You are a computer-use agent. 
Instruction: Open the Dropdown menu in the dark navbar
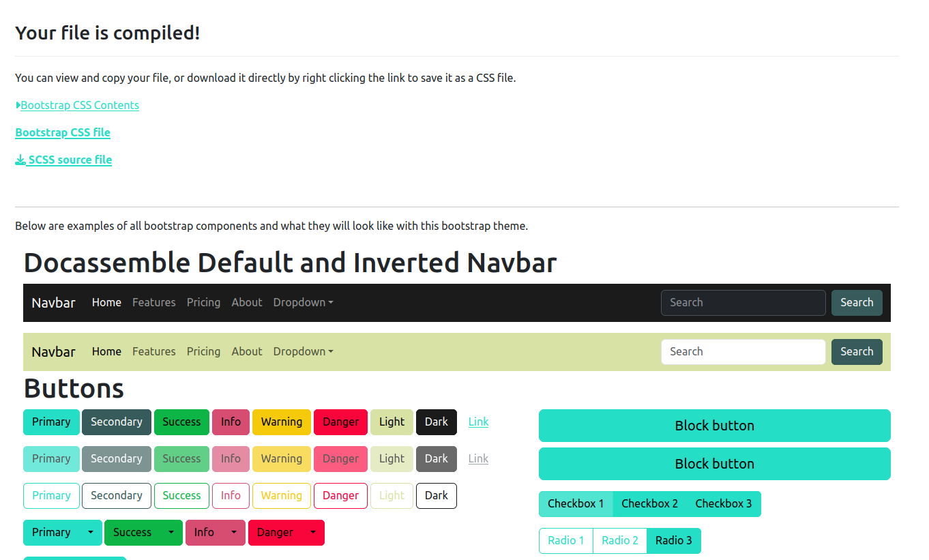304,302
